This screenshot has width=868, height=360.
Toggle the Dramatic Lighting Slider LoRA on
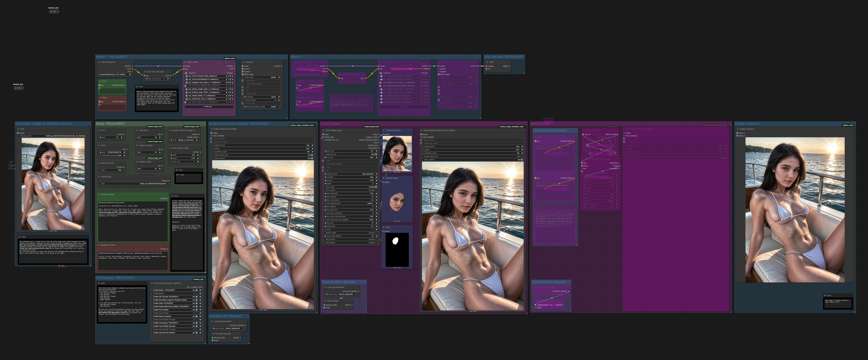coord(186,86)
